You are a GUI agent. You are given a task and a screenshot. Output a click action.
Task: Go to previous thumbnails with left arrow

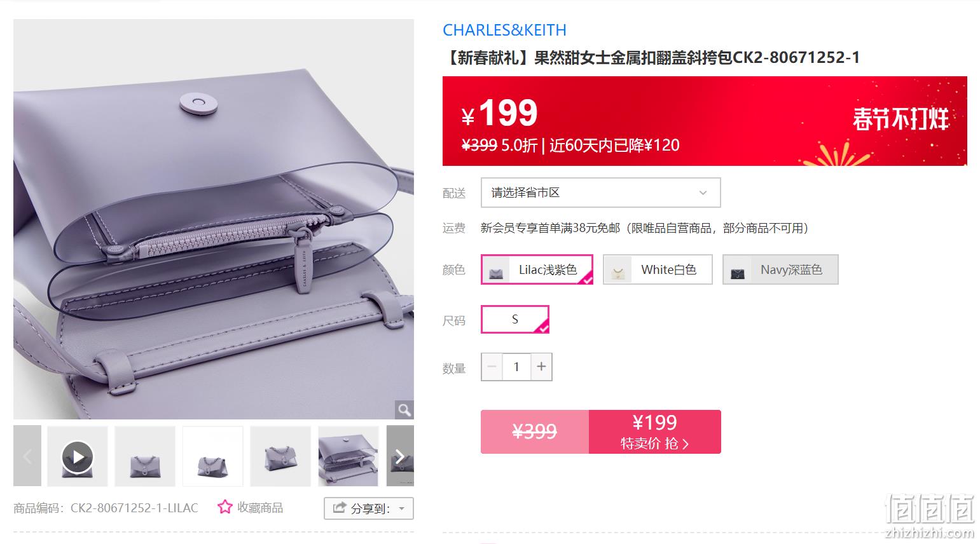click(27, 456)
